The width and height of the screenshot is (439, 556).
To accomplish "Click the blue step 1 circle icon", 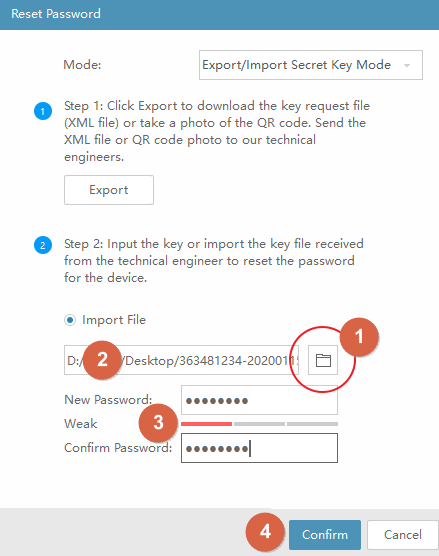I will click(43, 111).
